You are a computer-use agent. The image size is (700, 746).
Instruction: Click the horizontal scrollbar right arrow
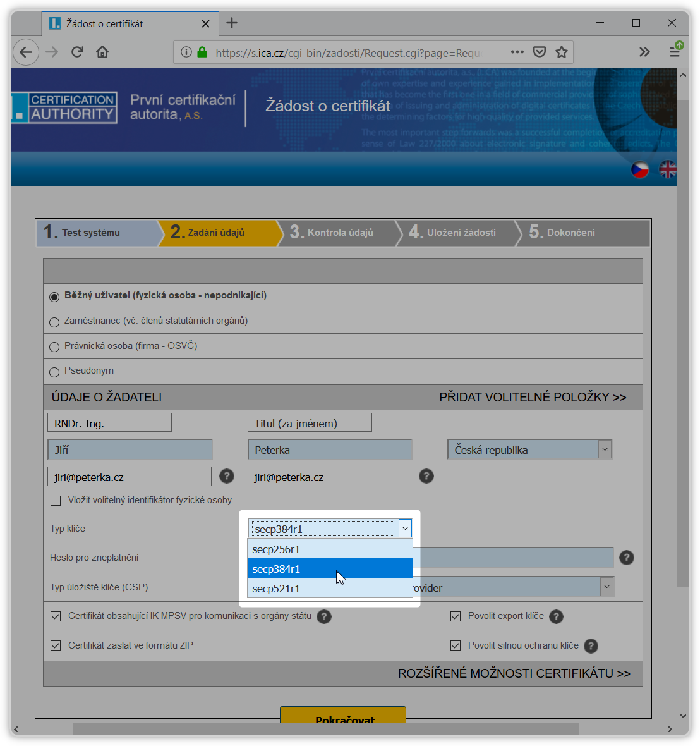click(x=670, y=729)
